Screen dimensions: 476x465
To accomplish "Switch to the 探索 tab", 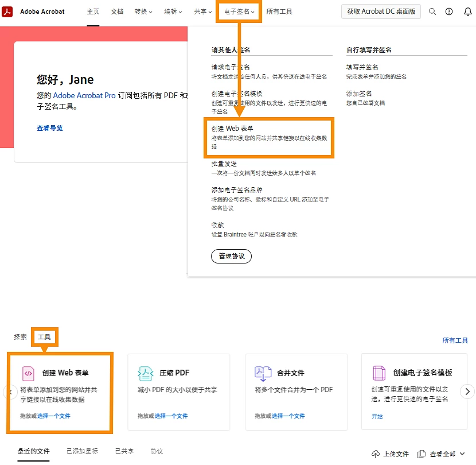I will click(20, 337).
